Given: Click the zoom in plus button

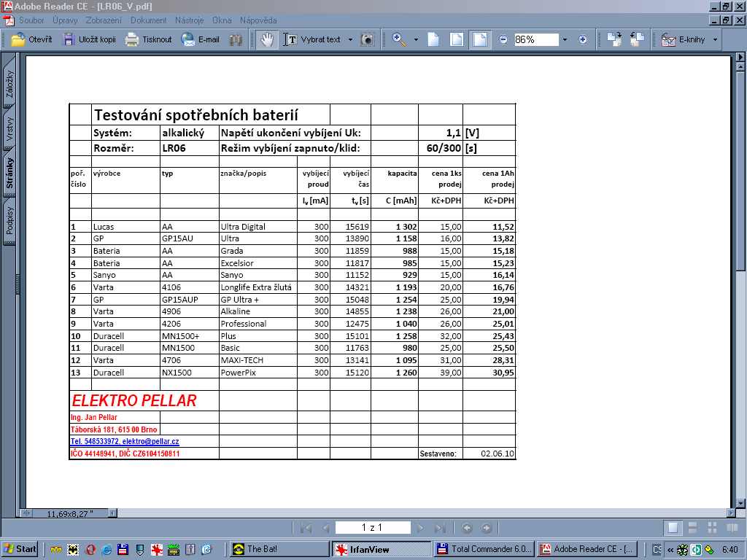Looking at the screenshot, I should click(583, 39).
